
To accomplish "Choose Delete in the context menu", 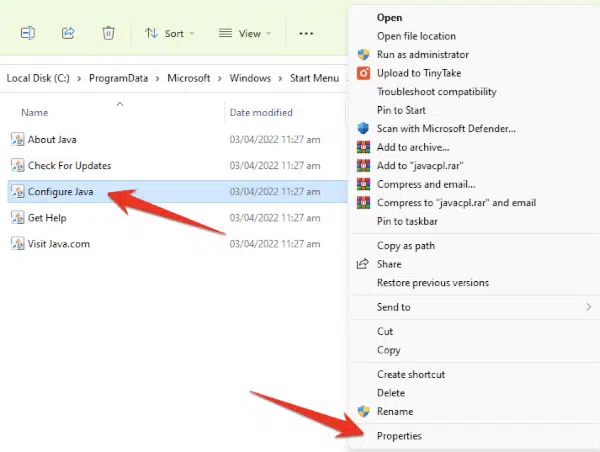I will point(391,393).
